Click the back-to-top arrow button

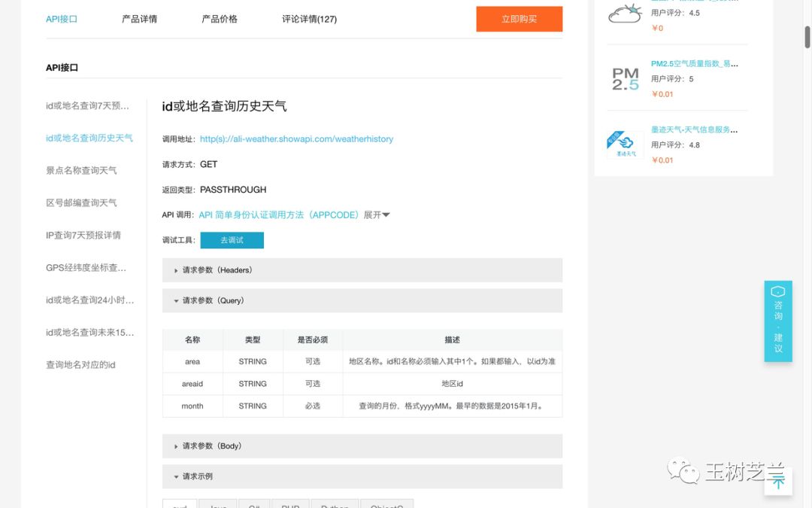(778, 482)
